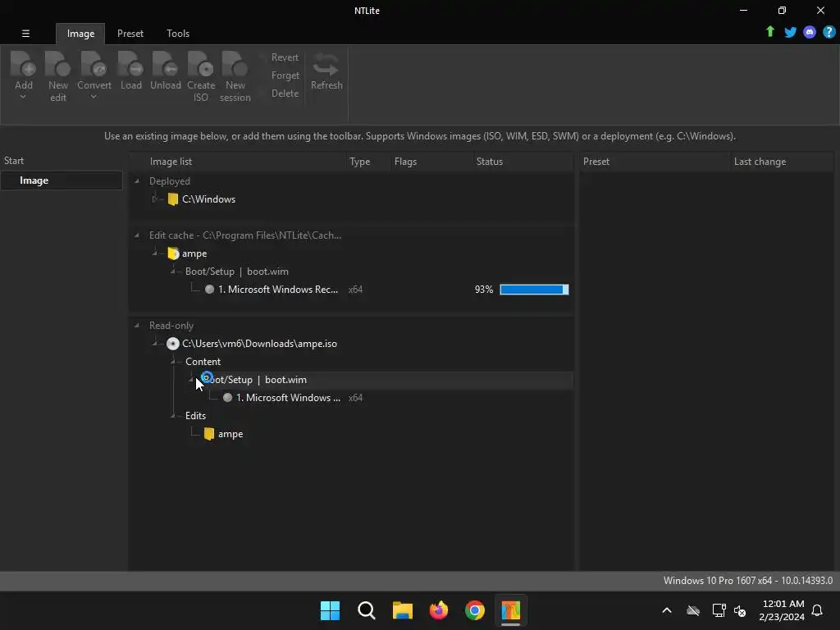Screen dimensions: 840x630
Task: Collapse the ampe.iso tree node
Action: tap(155, 344)
